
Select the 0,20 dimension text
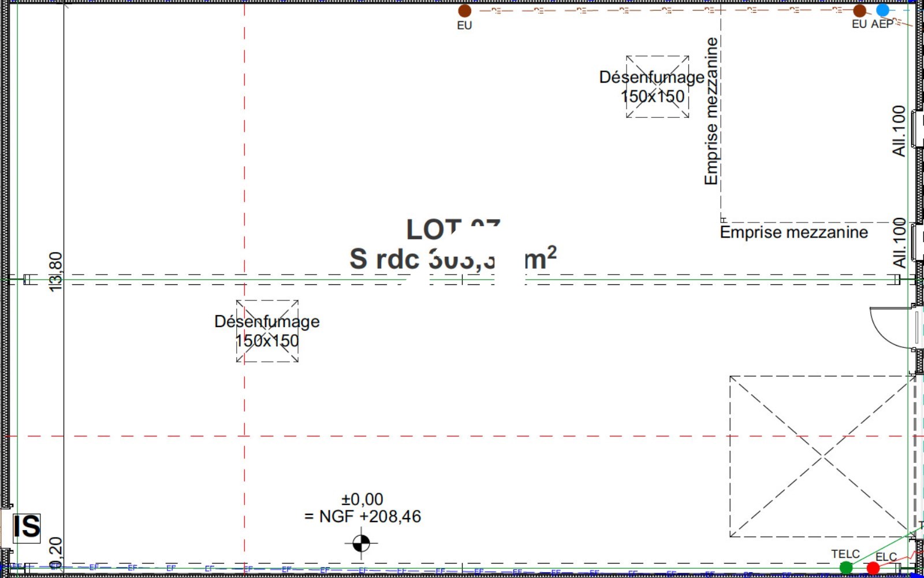pos(55,552)
